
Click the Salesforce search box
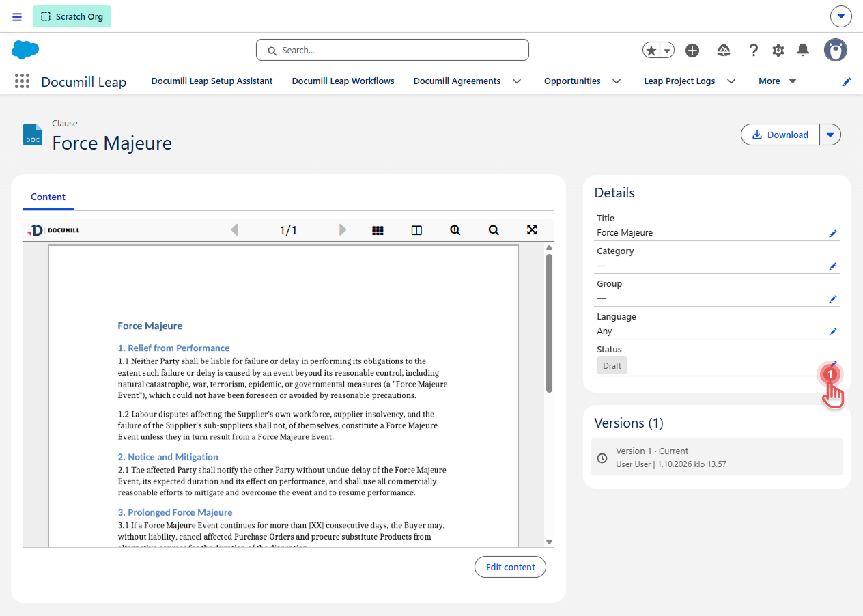(x=393, y=50)
